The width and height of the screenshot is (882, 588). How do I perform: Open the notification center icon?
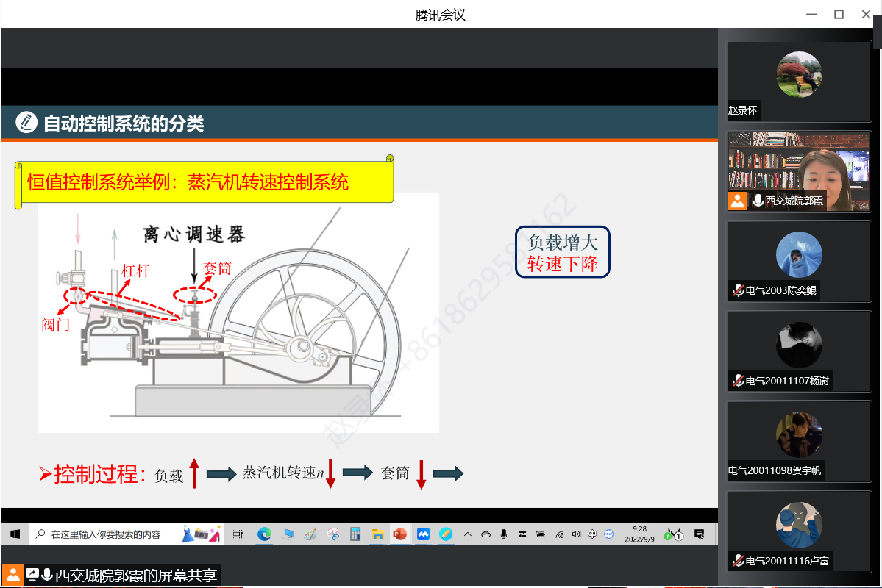pyautogui.click(x=699, y=534)
